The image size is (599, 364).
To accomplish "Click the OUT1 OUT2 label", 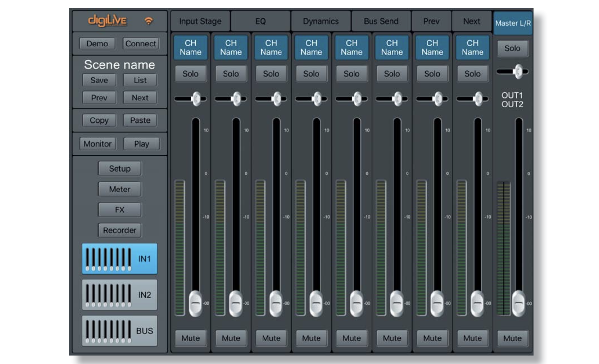I will tap(512, 100).
